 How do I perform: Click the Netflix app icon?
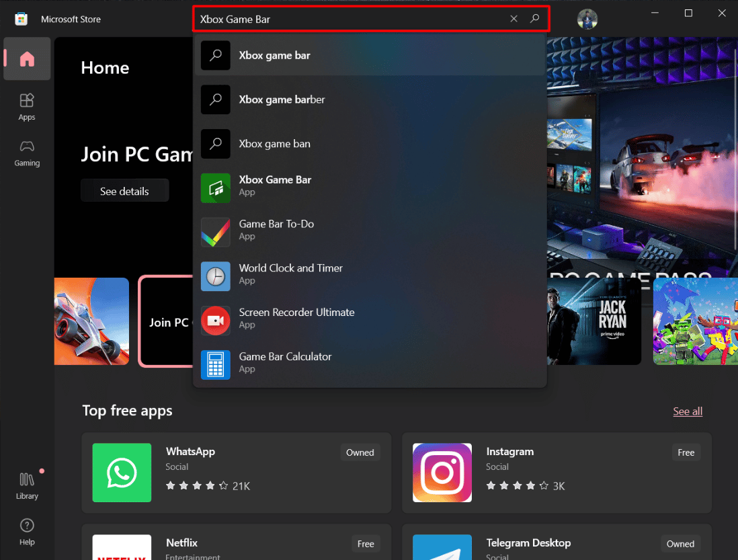coord(122,547)
